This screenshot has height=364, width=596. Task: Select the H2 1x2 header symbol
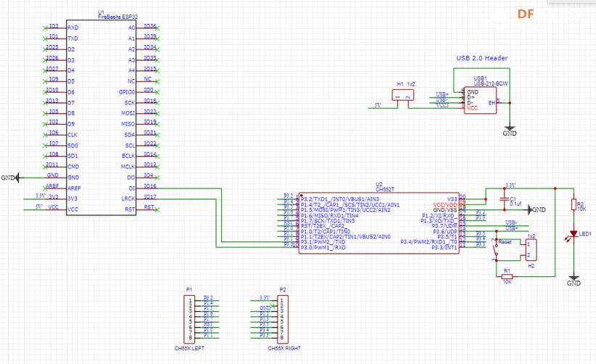[531, 250]
